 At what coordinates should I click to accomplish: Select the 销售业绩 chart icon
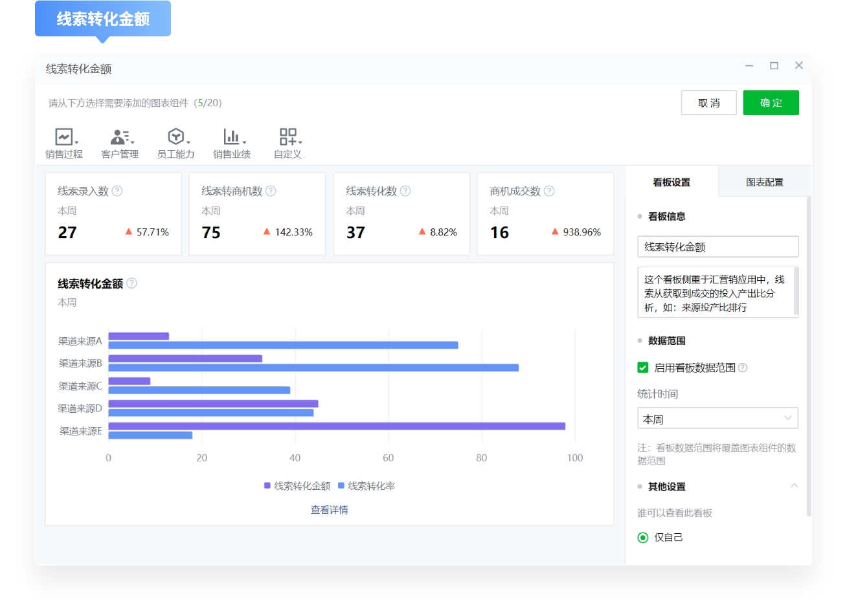click(231, 137)
